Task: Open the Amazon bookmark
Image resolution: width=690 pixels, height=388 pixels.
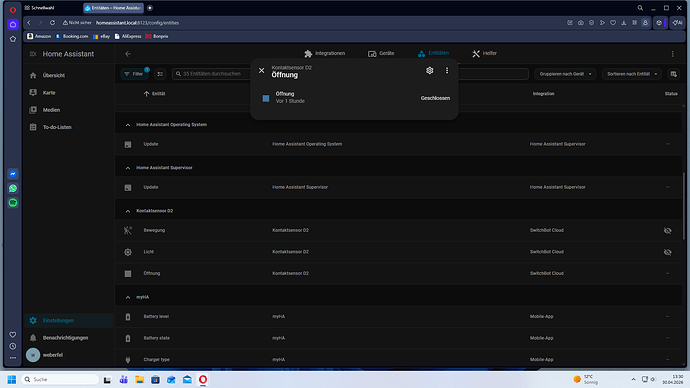Action: tap(39, 36)
